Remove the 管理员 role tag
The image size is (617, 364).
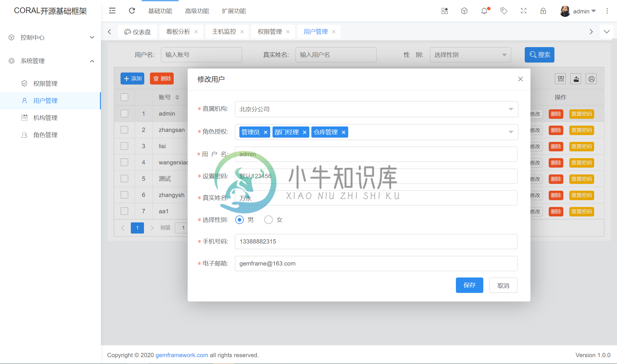click(x=265, y=132)
